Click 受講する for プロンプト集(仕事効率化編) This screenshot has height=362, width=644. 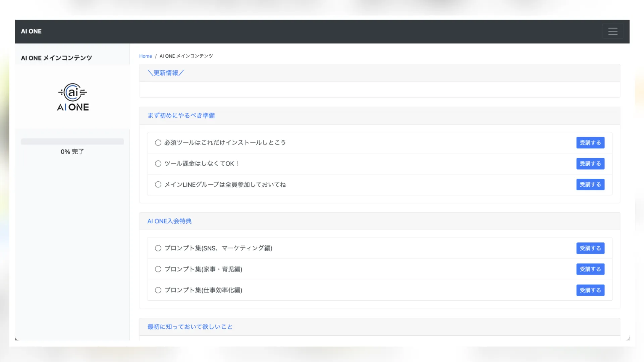coord(590,290)
